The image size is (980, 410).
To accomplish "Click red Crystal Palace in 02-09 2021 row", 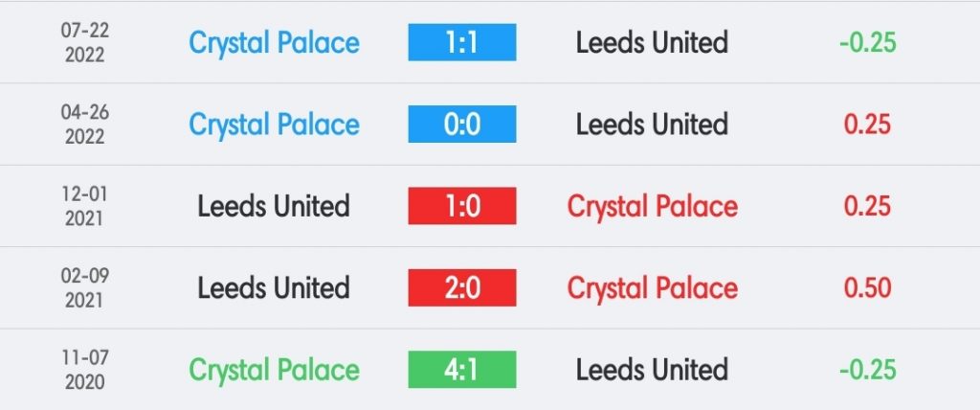I will [x=653, y=289].
